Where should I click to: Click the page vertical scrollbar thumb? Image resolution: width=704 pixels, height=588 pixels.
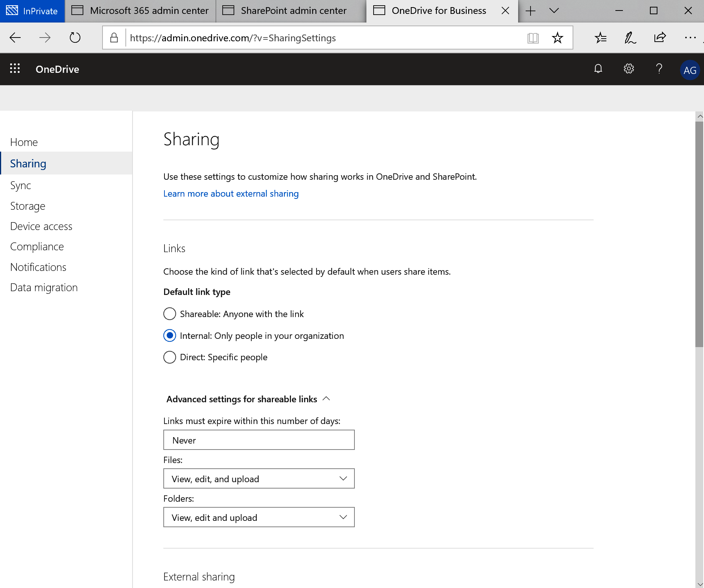[699, 233]
